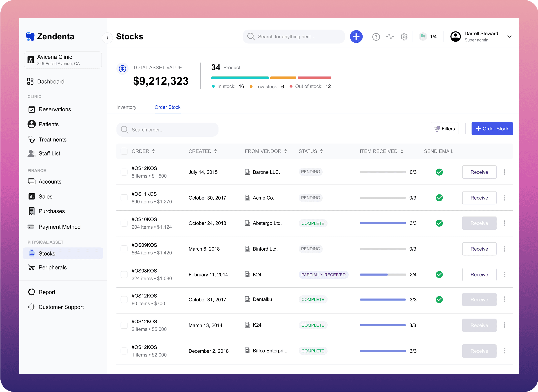Image resolution: width=538 pixels, height=392 pixels.
Task: Open Peripherals in the sidebar menu
Action: click(52, 267)
